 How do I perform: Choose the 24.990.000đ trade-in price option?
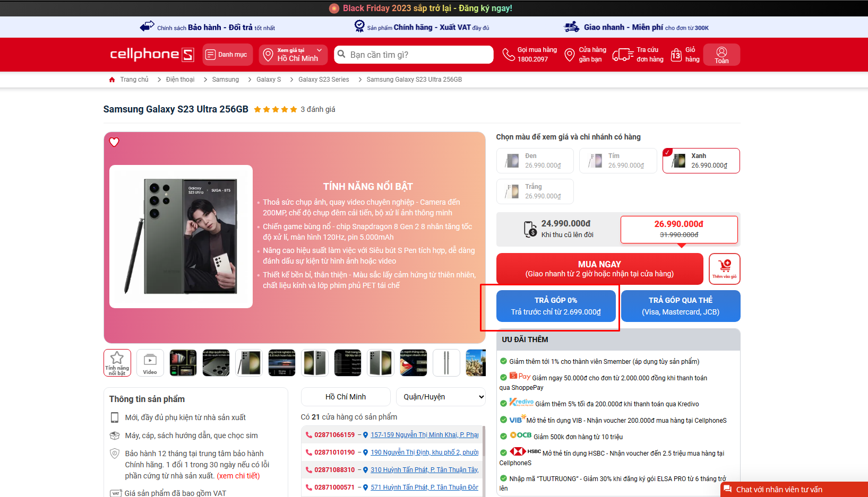click(x=558, y=229)
